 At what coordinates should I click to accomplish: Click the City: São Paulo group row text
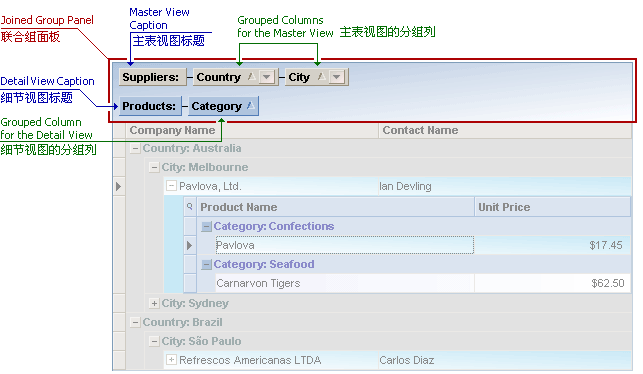[x=201, y=341]
